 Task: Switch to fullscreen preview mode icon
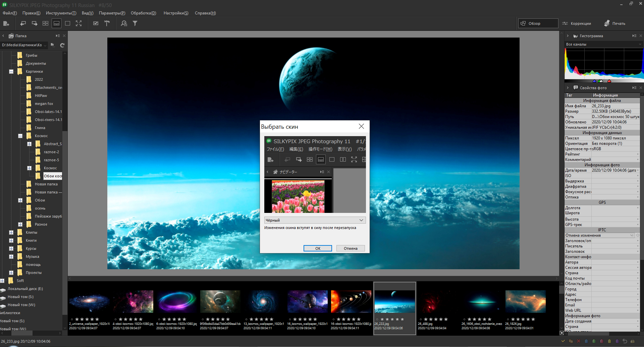click(78, 23)
